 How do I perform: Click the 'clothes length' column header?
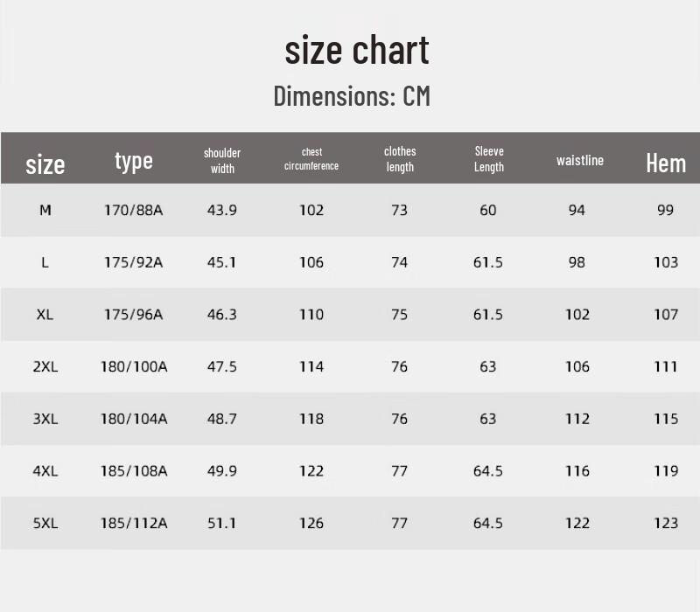pos(400,158)
